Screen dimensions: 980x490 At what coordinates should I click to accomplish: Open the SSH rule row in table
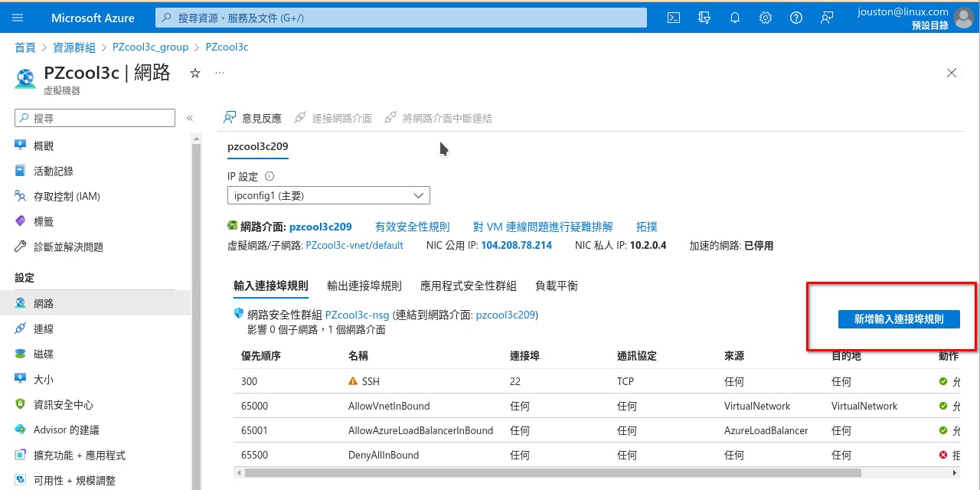click(x=370, y=381)
